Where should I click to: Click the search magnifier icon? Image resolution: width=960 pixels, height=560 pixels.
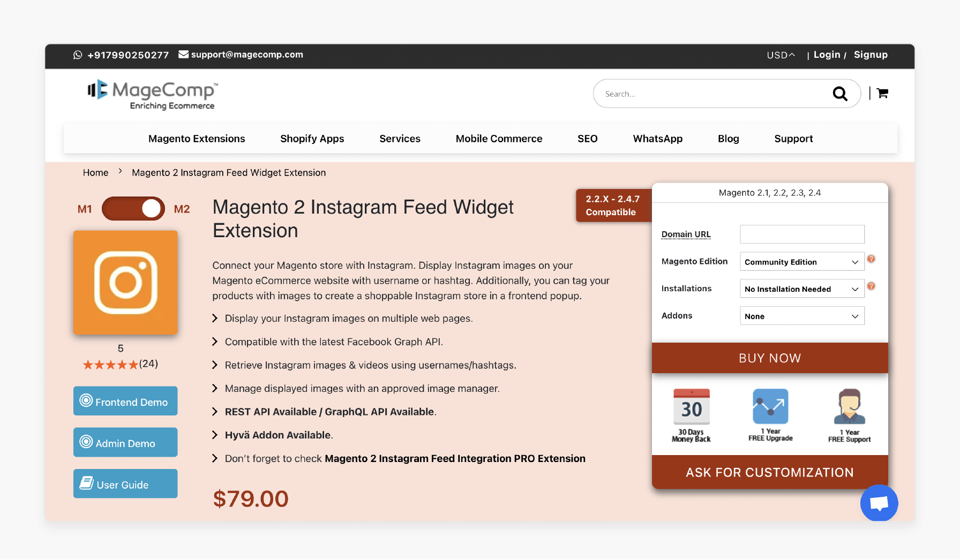pos(839,94)
